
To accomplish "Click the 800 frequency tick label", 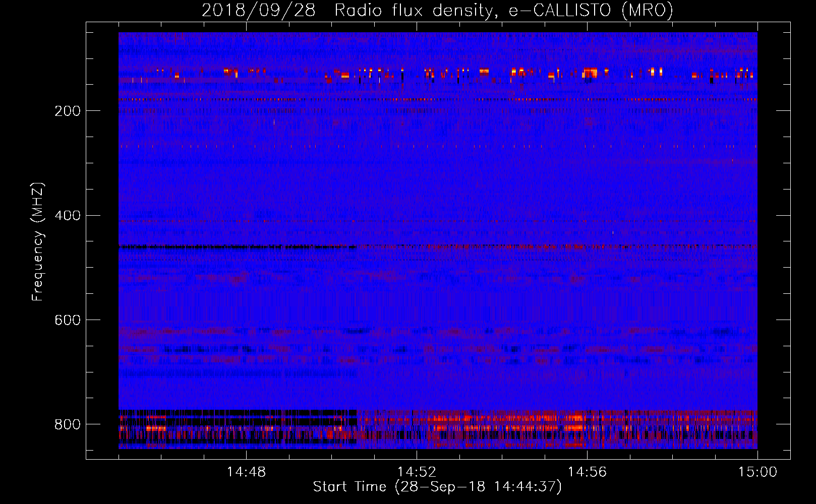I will 68,424.
